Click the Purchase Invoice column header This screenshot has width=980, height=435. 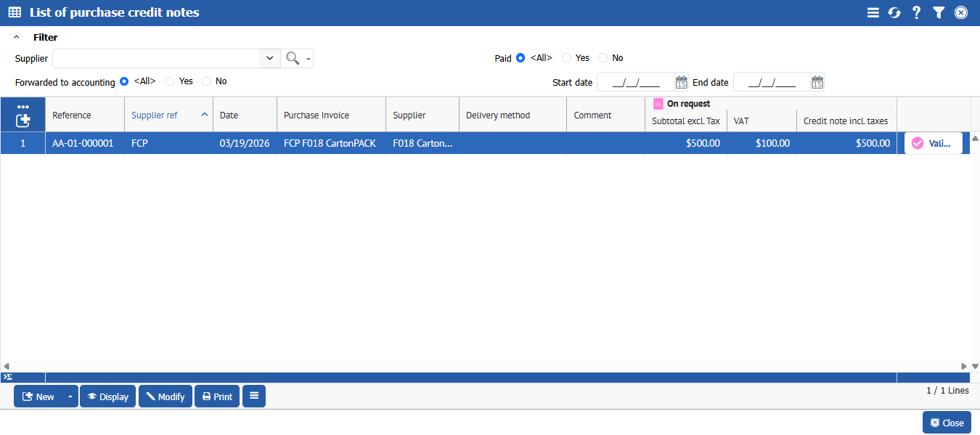pos(317,115)
